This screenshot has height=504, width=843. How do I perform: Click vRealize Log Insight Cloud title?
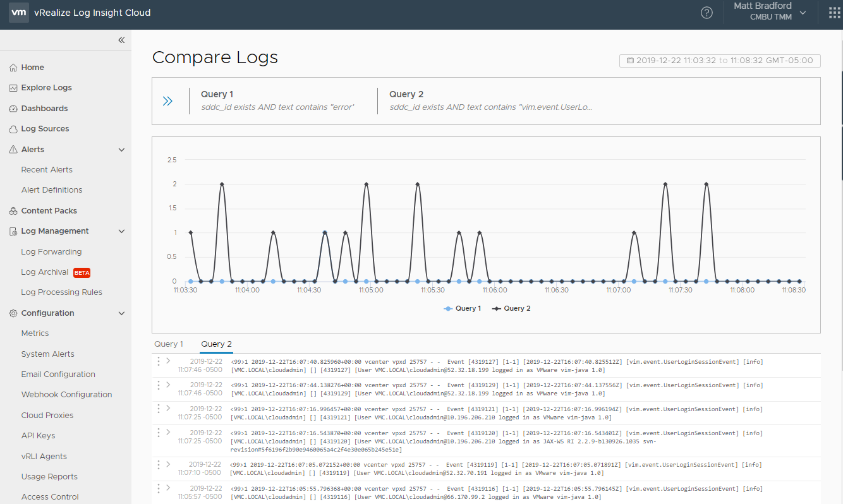click(92, 13)
